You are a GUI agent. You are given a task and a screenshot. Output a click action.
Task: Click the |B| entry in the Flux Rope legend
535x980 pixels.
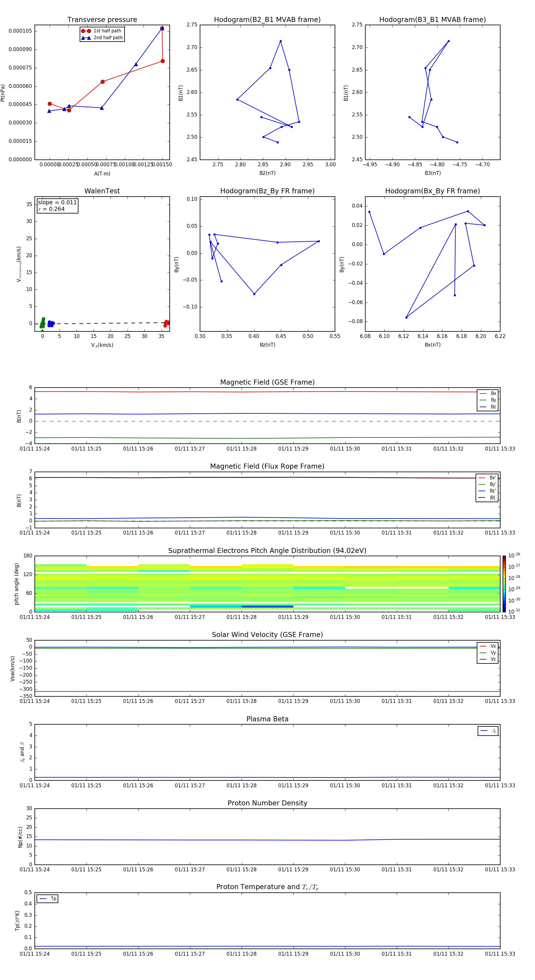click(487, 498)
